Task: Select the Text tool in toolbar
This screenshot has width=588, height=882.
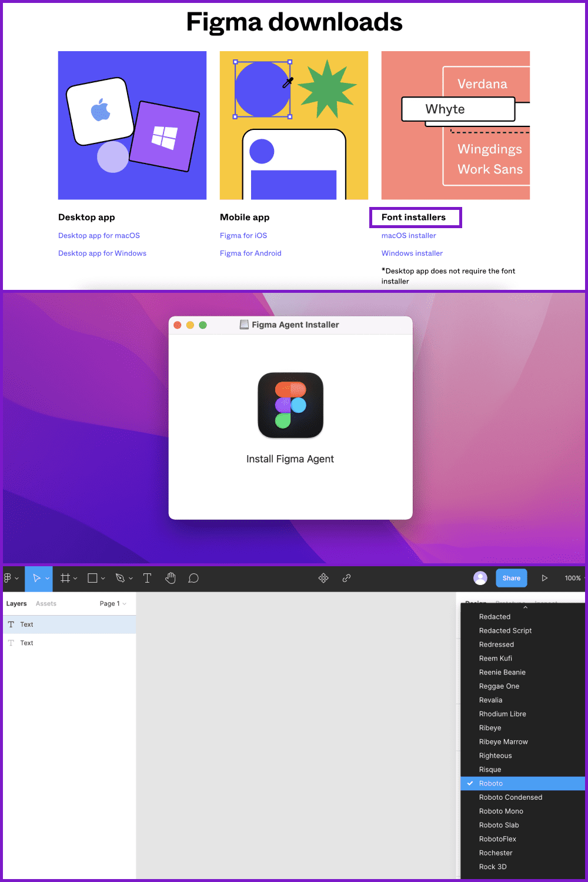Action: click(147, 578)
